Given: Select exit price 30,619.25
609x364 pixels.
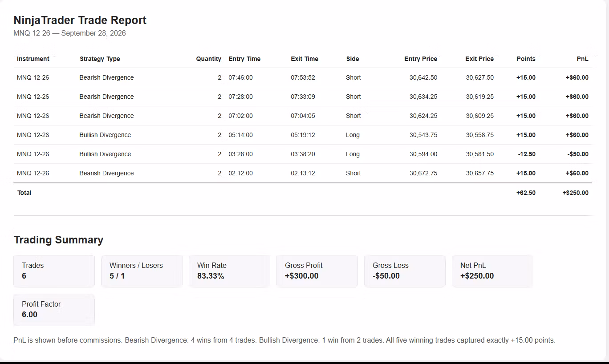Looking at the screenshot, I should tap(480, 97).
